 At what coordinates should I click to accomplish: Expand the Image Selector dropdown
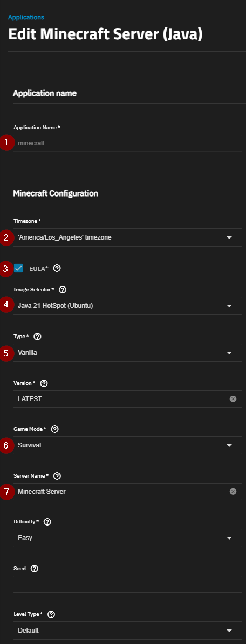point(127,306)
